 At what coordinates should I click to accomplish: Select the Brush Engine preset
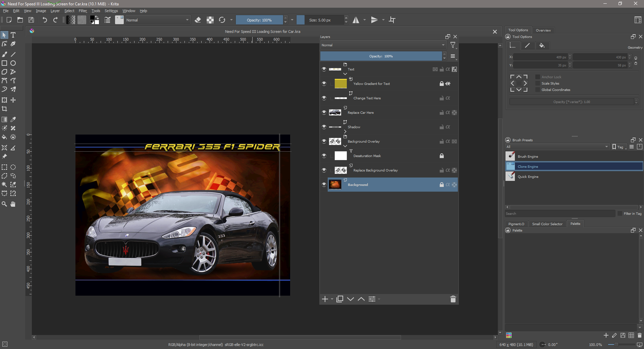(574, 156)
